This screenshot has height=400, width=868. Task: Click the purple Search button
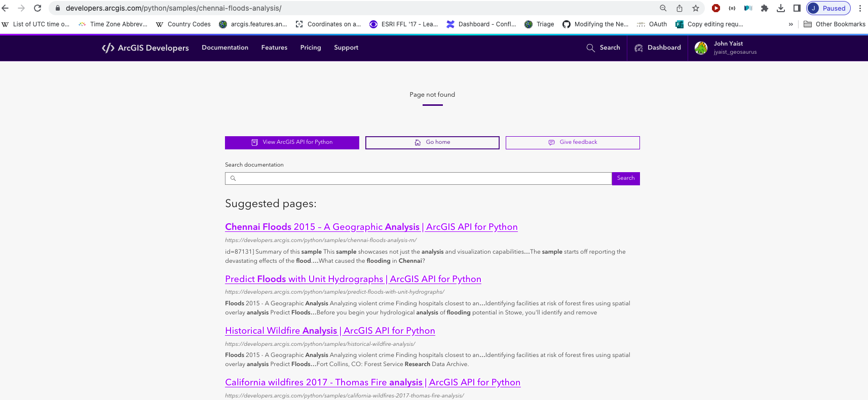pyautogui.click(x=626, y=179)
